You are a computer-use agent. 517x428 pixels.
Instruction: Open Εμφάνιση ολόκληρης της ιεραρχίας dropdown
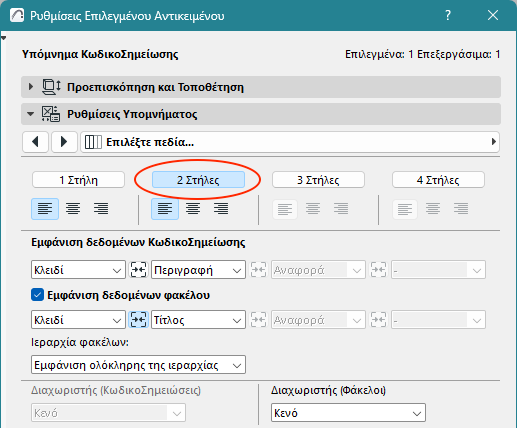138,365
